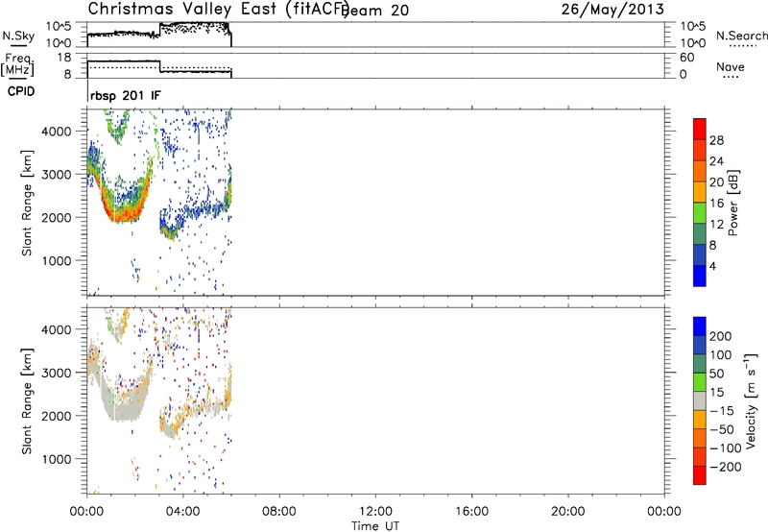Image resolution: width=768 pixels, height=532 pixels.
Task: Click the 'Nave' legend label
Action: tap(731, 66)
